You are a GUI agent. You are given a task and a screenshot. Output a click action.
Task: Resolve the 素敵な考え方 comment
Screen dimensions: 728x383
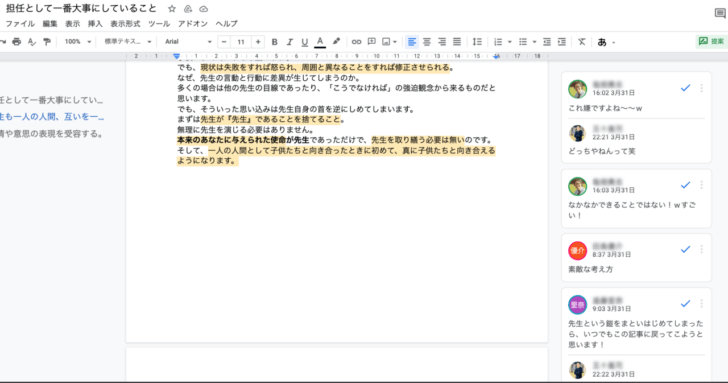tap(685, 249)
